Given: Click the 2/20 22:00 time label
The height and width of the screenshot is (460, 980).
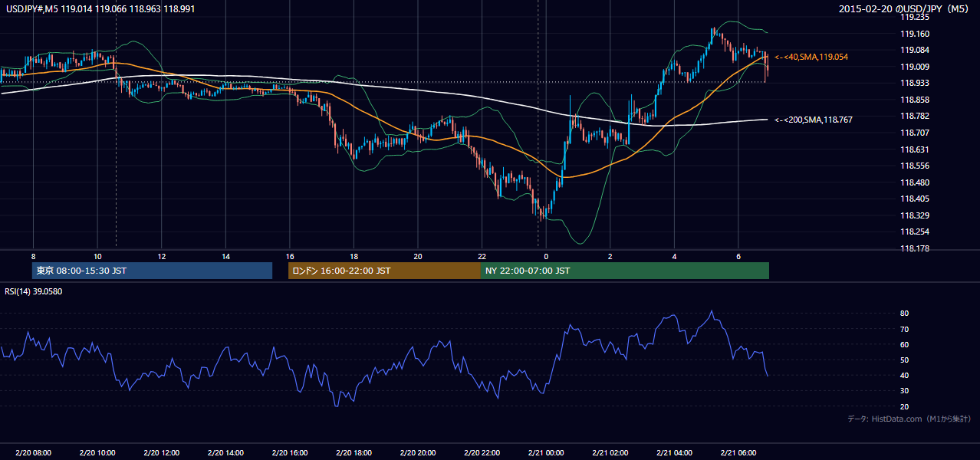Looking at the screenshot, I should pos(482,452).
